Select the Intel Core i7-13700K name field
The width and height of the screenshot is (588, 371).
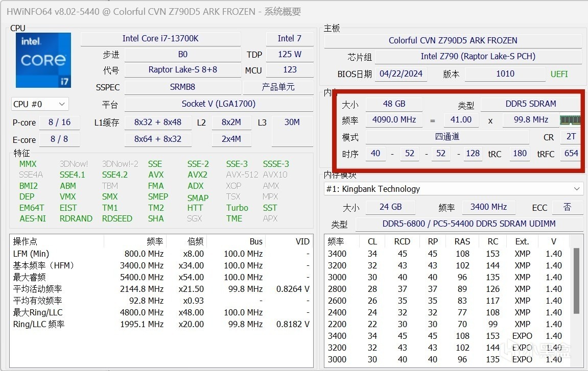click(160, 39)
